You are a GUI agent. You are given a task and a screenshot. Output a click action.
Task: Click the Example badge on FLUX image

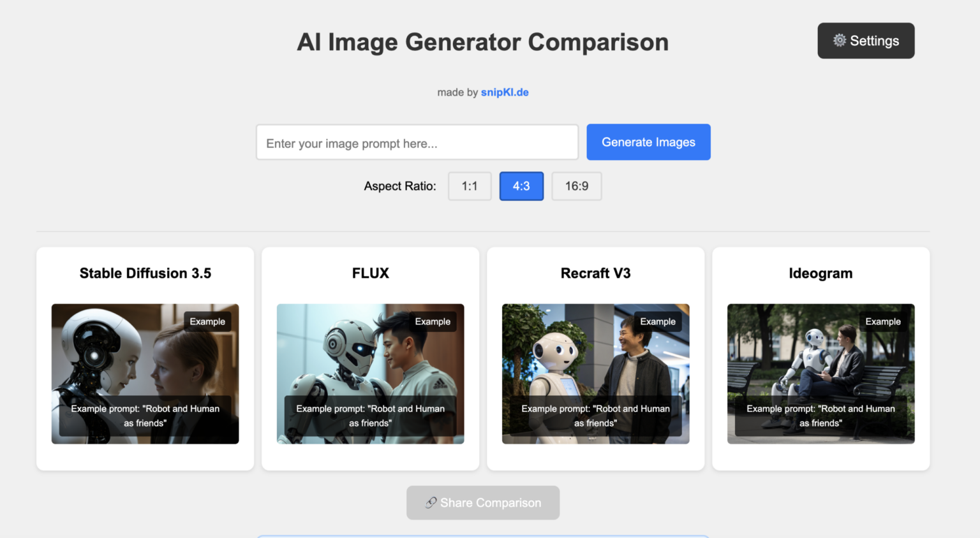click(433, 322)
